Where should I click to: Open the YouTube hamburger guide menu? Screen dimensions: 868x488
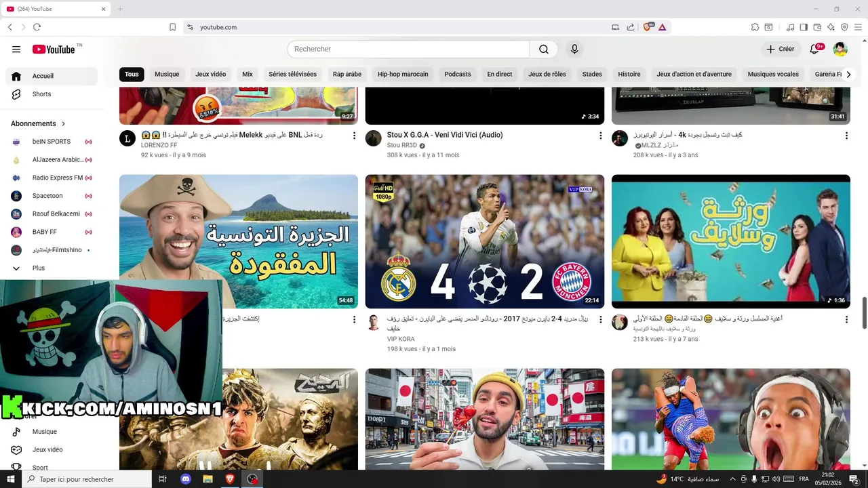click(16, 49)
